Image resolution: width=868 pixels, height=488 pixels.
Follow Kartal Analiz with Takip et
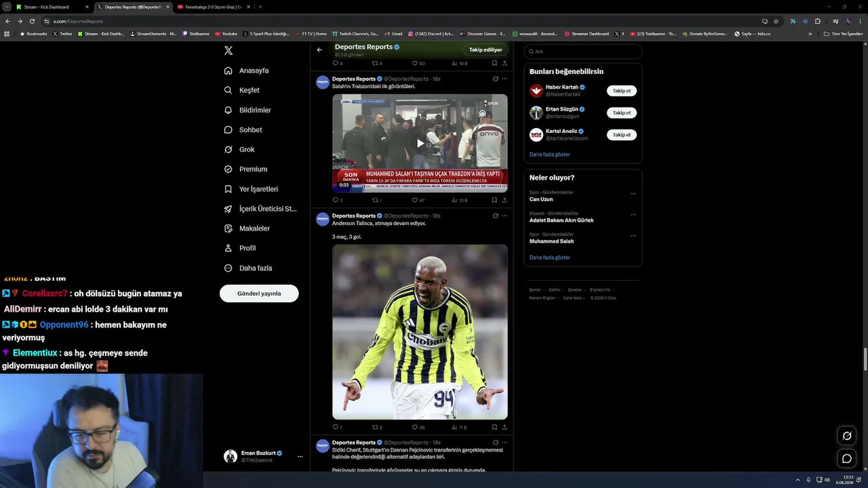pos(621,135)
